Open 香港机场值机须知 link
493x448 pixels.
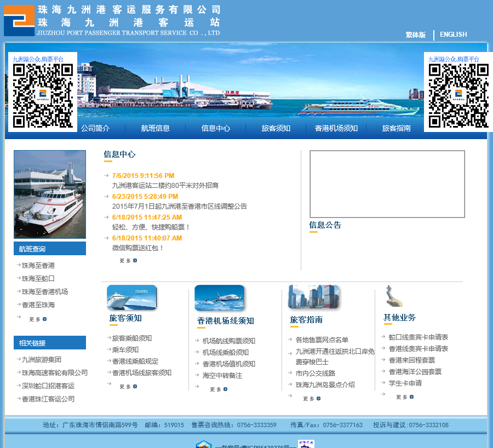[229, 364]
